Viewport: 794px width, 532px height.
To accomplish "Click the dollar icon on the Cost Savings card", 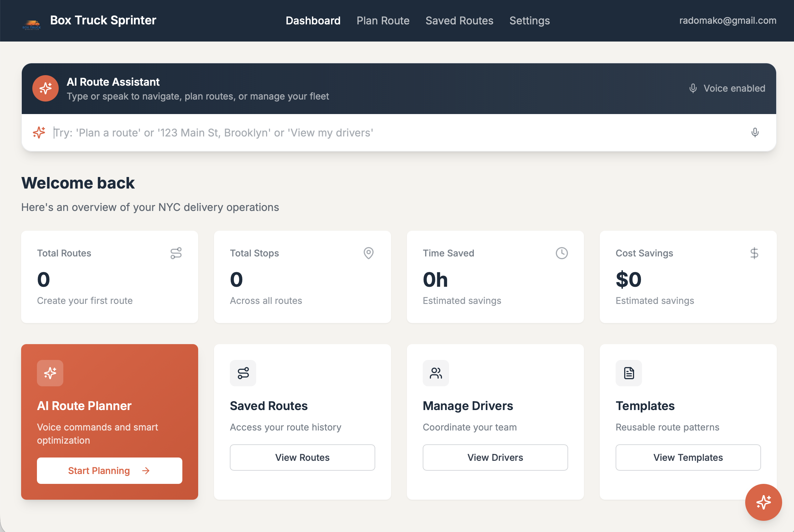I will (754, 253).
